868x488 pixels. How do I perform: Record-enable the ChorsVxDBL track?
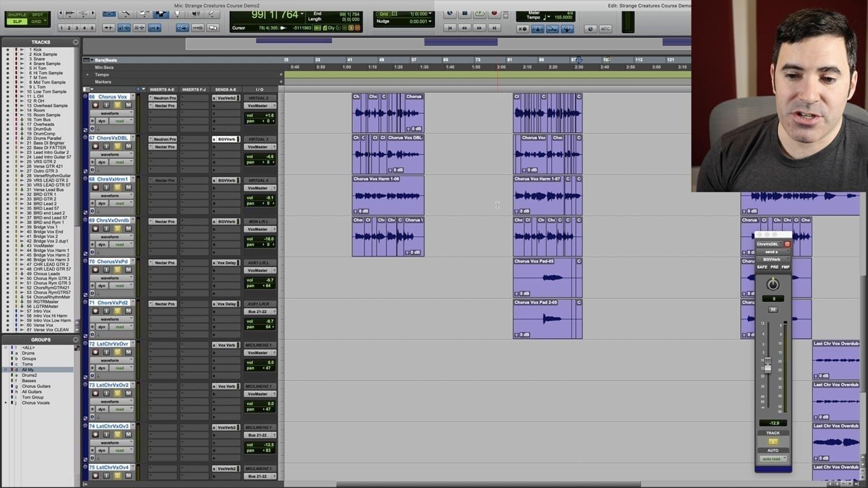[95, 146]
